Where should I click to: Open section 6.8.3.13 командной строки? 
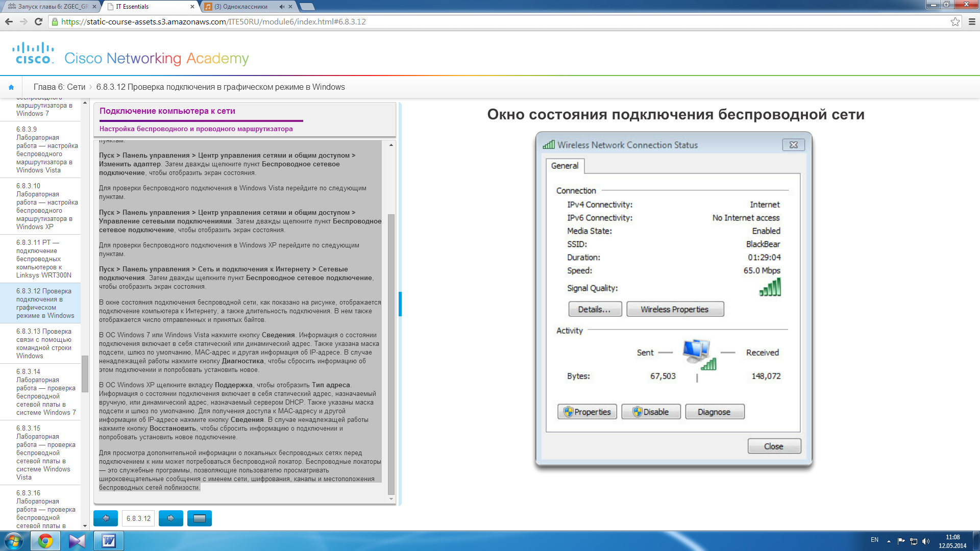coord(44,343)
